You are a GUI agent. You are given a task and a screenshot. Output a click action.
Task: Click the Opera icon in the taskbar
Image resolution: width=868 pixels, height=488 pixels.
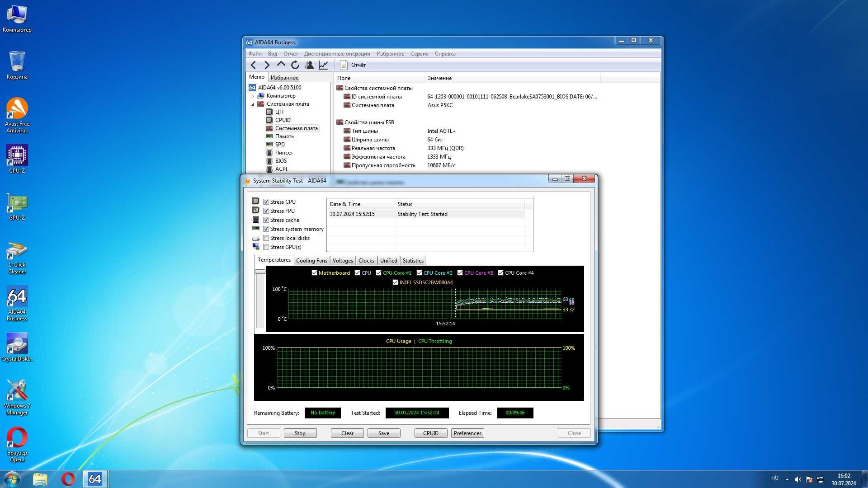68,479
